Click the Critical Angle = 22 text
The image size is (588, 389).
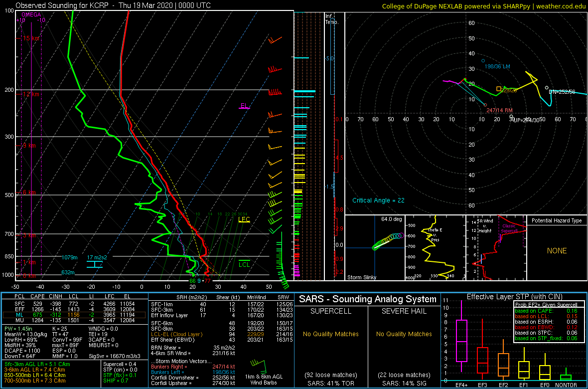[x=378, y=200]
